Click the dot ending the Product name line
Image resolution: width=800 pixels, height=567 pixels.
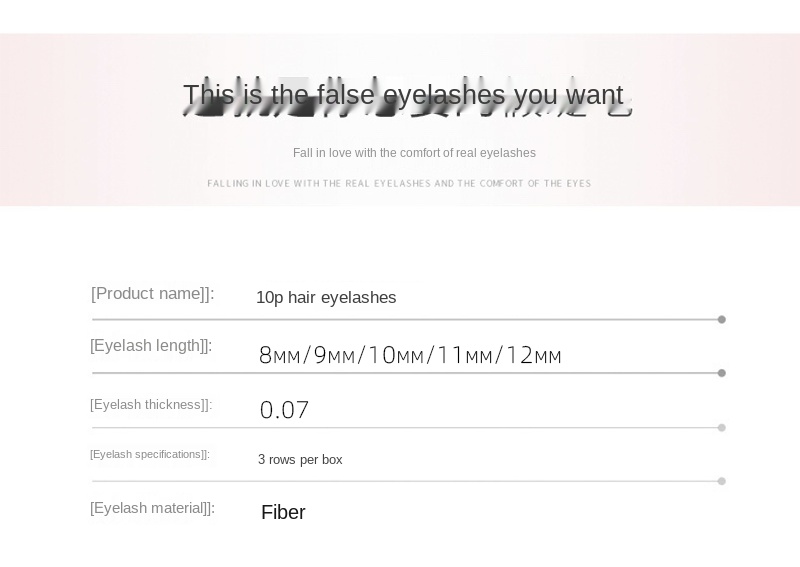(721, 319)
